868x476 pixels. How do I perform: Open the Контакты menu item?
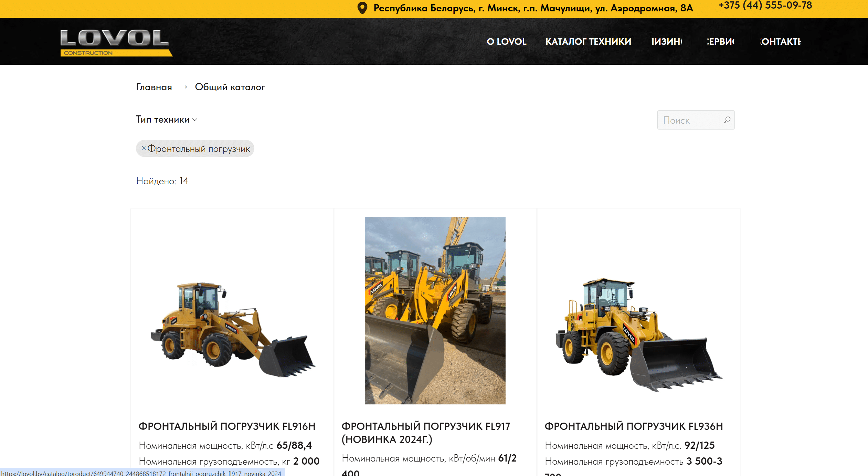pyautogui.click(x=780, y=42)
